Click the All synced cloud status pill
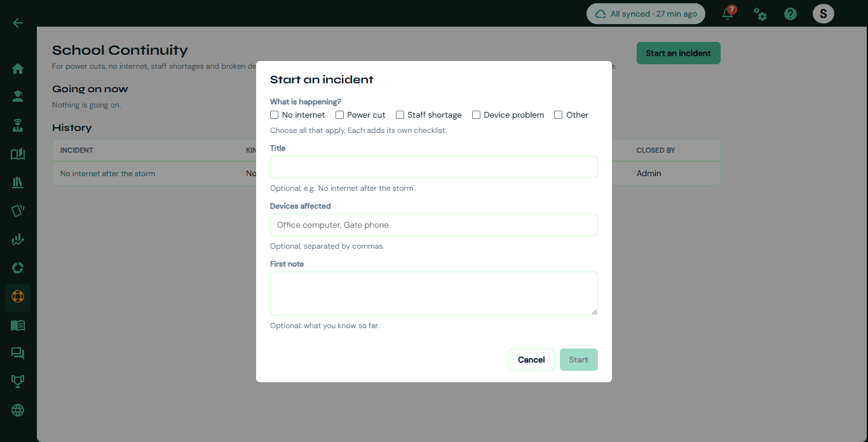The image size is (868, 442). [646, 14]
